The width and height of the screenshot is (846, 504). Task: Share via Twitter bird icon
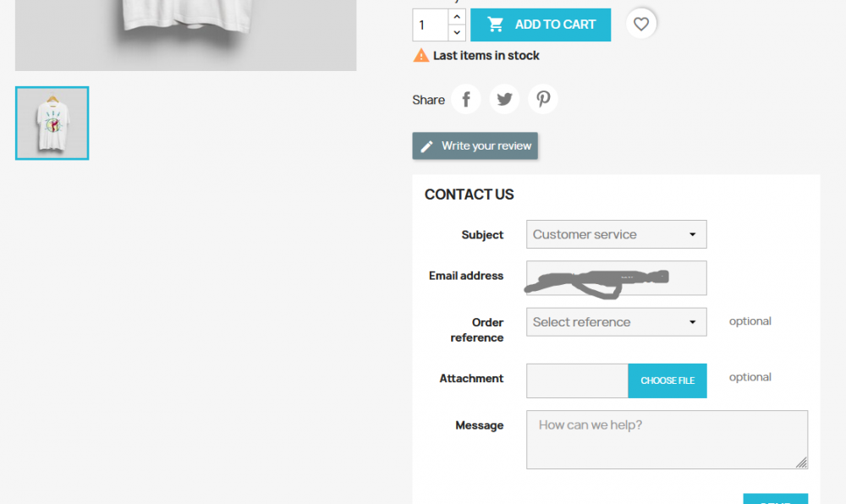(504, 99)
